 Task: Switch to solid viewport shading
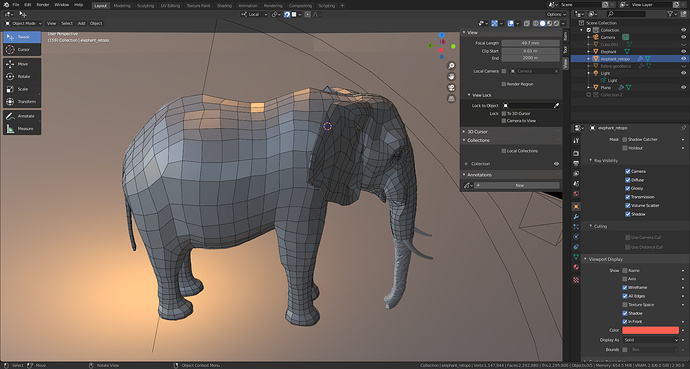(543, 23)
